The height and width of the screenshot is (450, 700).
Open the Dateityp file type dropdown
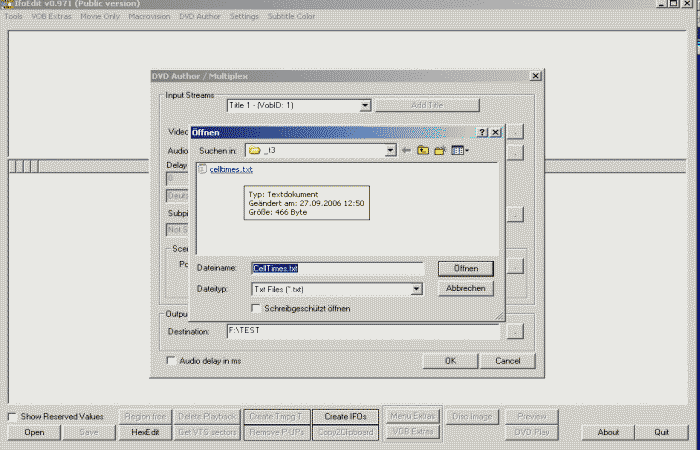(x=417, y=289)
